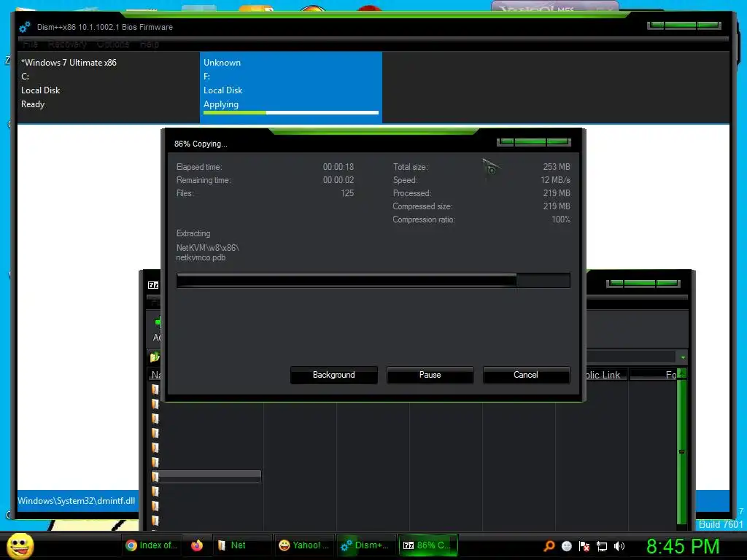This screenshot has width=747, height=560.
Task: Click the highlighted folder row in 7-Zip list
Action: point(206,476)
